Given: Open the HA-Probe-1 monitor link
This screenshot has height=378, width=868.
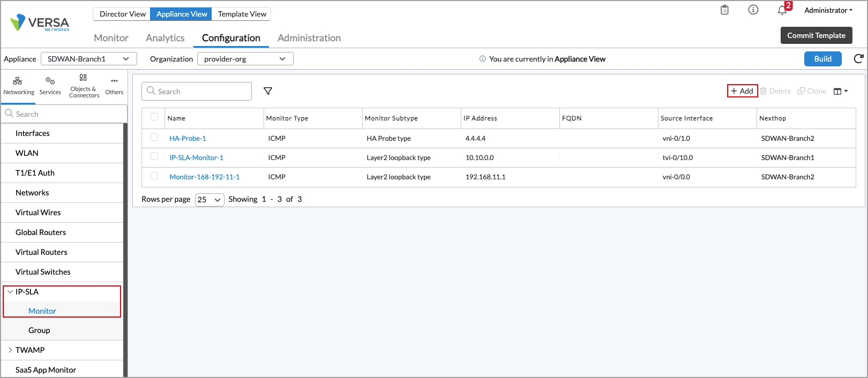Looking at the screenshot, I should point(188,138).
